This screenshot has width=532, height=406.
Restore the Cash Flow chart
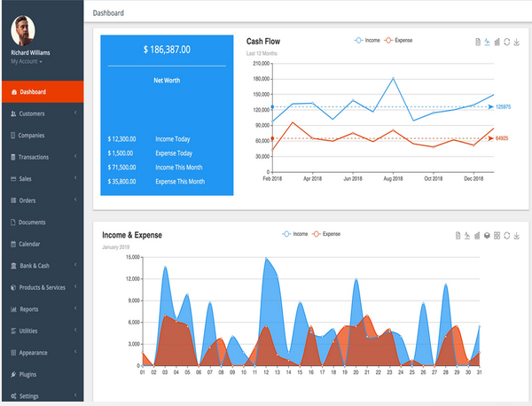point(507,42)
